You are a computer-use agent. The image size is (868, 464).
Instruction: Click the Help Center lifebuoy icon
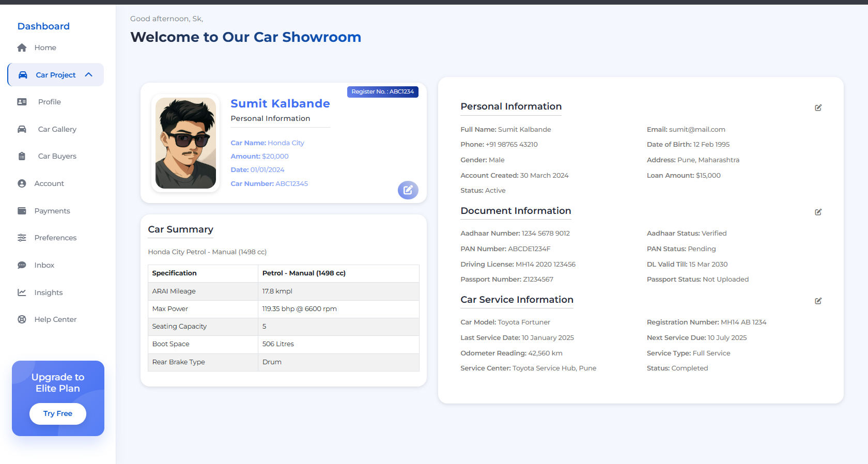click(x=22, y=319)
